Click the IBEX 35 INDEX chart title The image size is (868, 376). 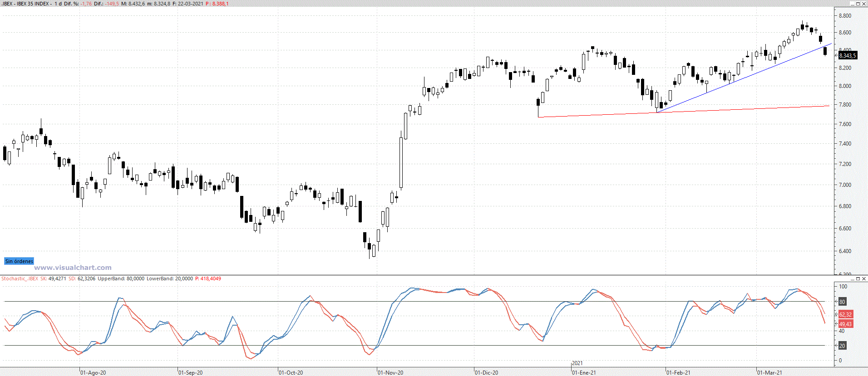pyautogui.click(x=33, y=4)
